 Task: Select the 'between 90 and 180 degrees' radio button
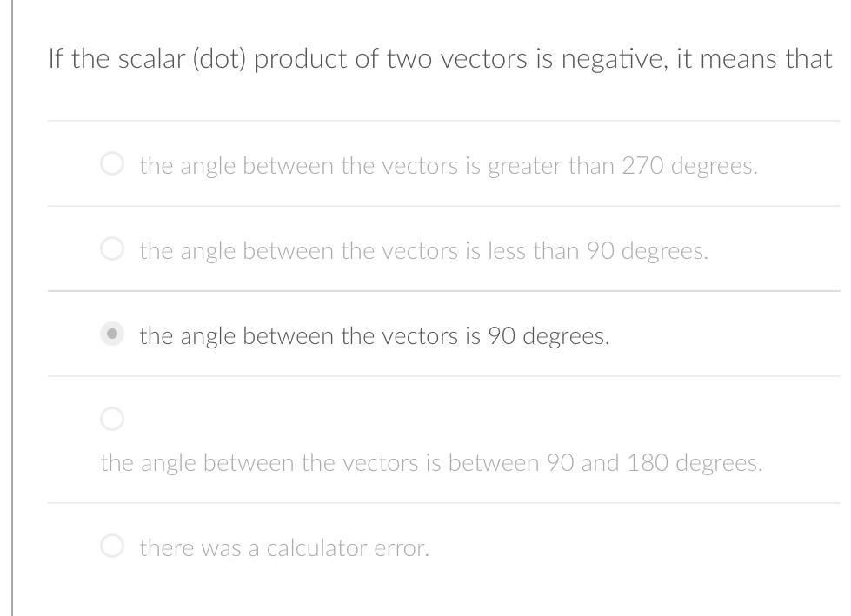112,418
